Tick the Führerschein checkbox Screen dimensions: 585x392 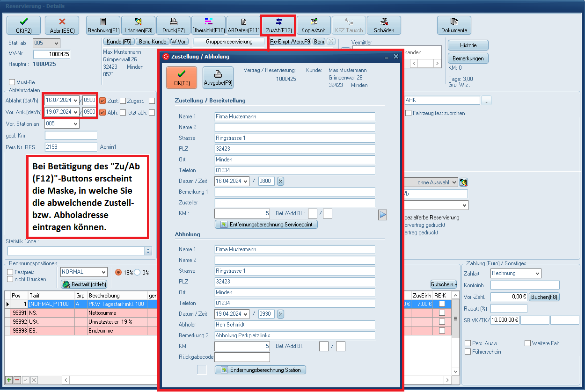pyautogui.click(x=468, y=351)
